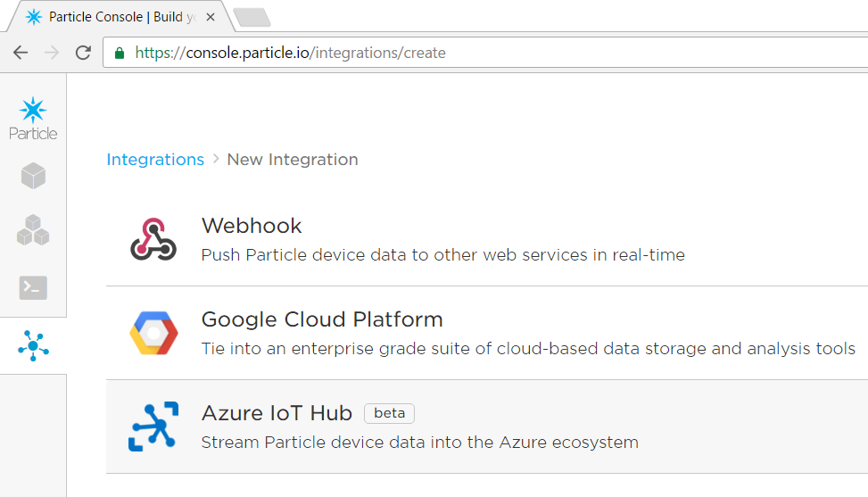Reload the page with refresh button

click(83, 53)
